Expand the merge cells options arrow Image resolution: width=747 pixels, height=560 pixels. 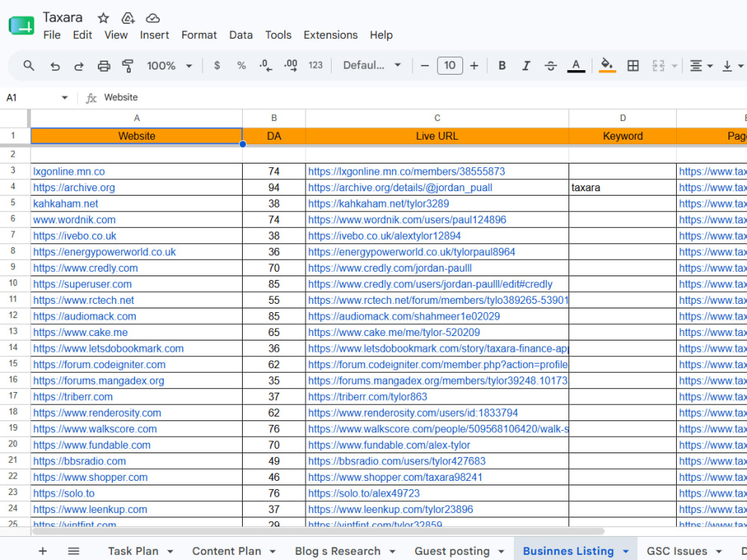(x=674, y=66)
